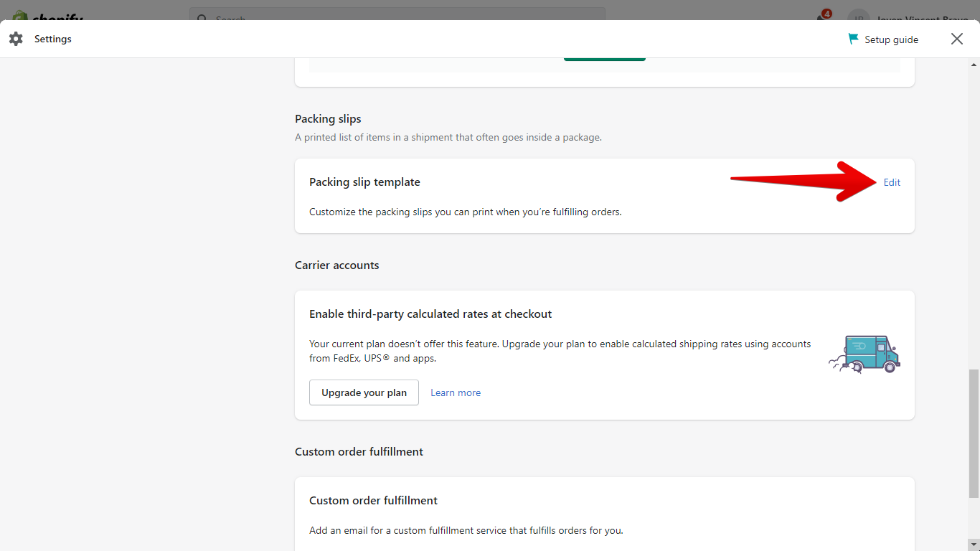The width and height of the screenshot is (980, 551).
Task: Click the delivery truck illustration
Action: (x=864, y=354)
